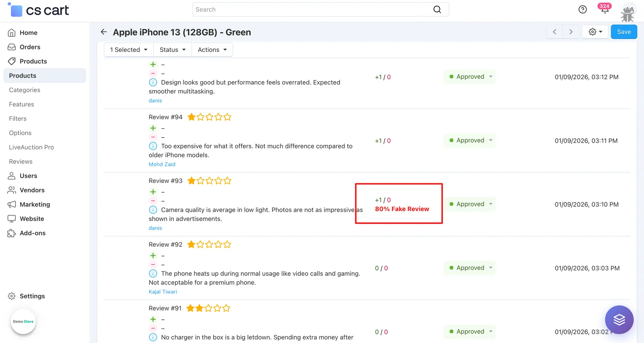Click the search magnifier icon
Screen dimensions: 644x343
pos(437,9)
